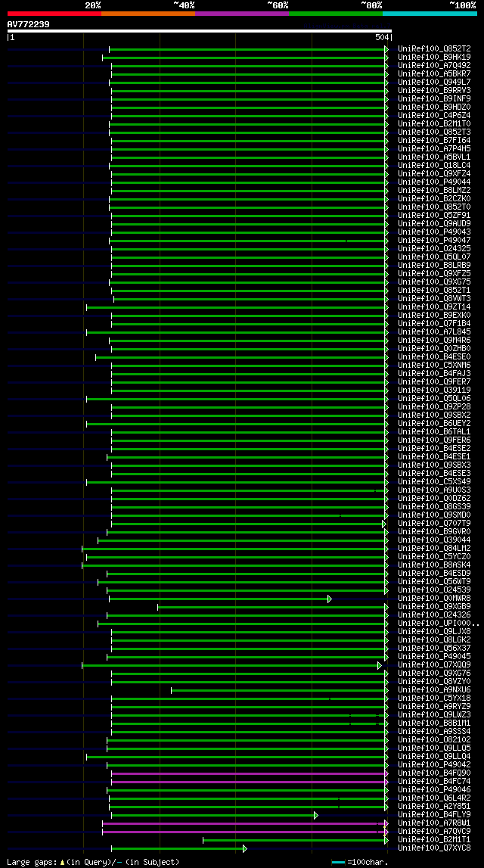Viewport: 484px width, 868px height.
Task: Click the UniRef100_Q39119 hit name
Action: (x=434, y=390)
